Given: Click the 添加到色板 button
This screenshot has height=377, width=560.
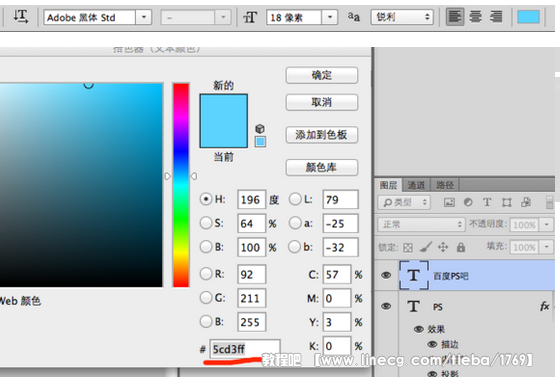Looking at the screenshot, I should click(x=321, y=135).
